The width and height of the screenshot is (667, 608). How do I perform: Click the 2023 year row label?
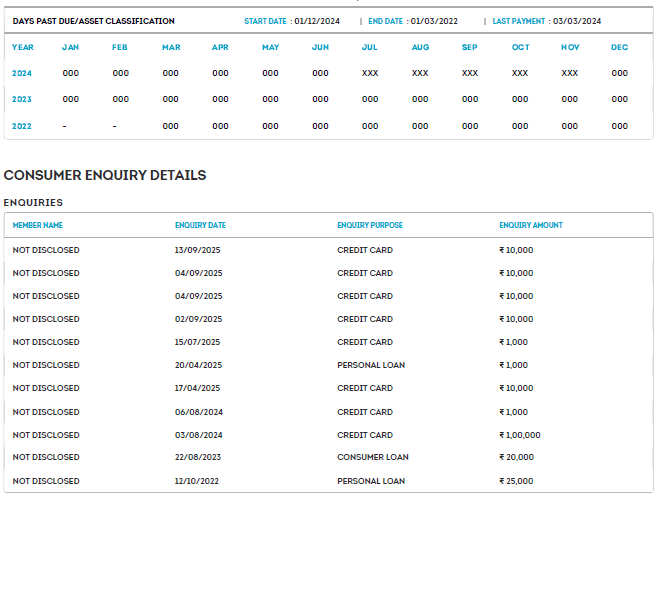coord(22,99)
